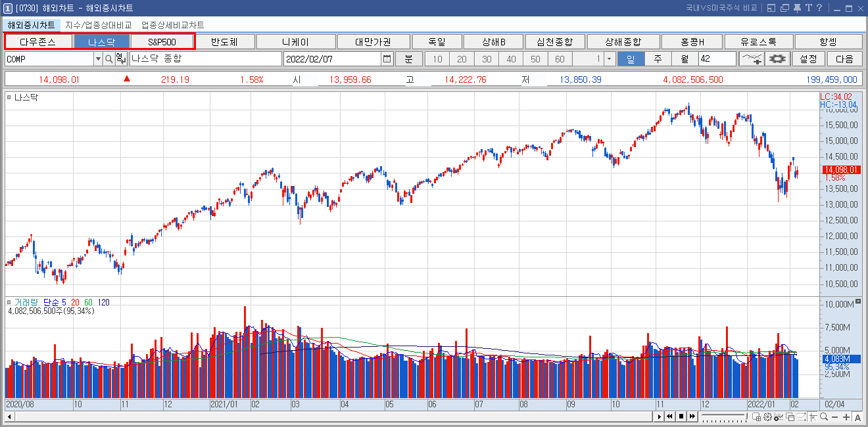Select the S&P500 index button

coord(162,42)
